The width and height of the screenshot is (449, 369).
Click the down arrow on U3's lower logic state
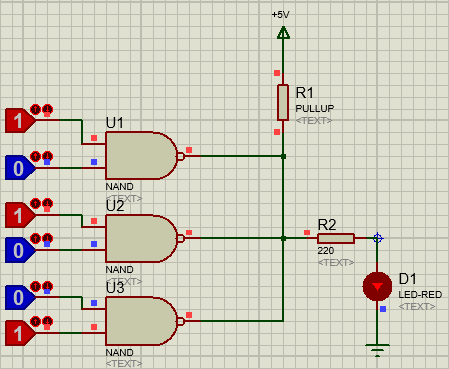tap(48, 321)
